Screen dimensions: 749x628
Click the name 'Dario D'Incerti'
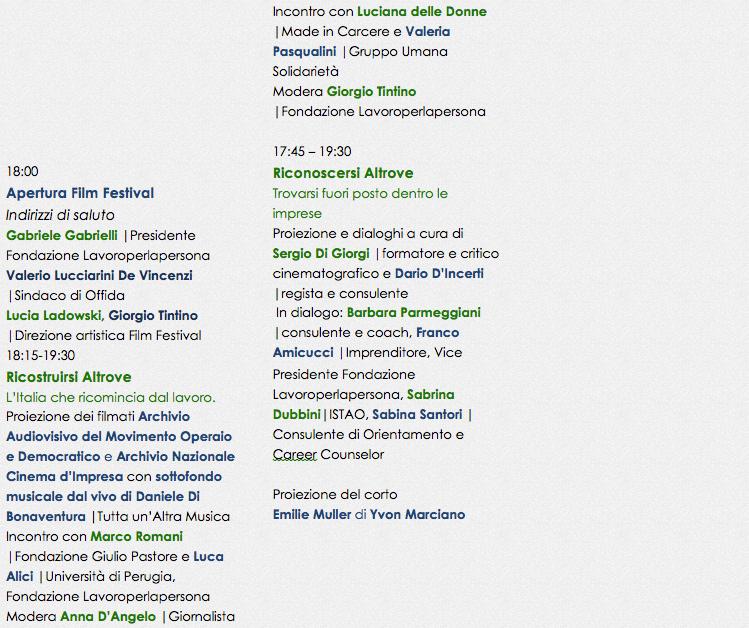coord(439,274)
